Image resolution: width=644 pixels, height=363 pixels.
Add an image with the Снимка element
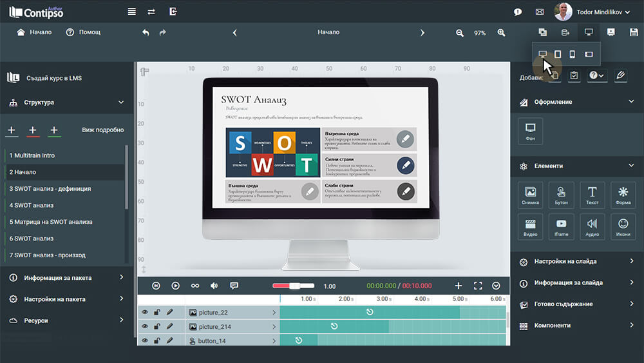(x=530, y=195)
